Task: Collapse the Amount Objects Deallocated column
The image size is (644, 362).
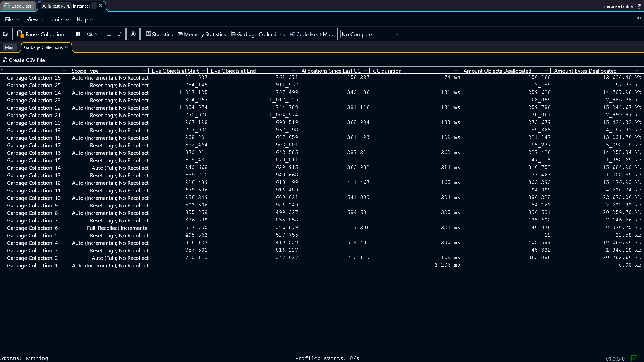Action: (x=546, y=71)
